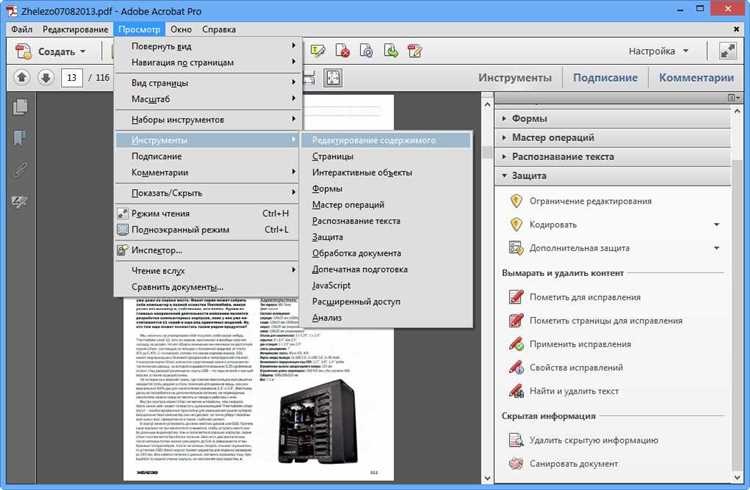Click the Найти и удалить текст icon

click(x=516, y=391)
